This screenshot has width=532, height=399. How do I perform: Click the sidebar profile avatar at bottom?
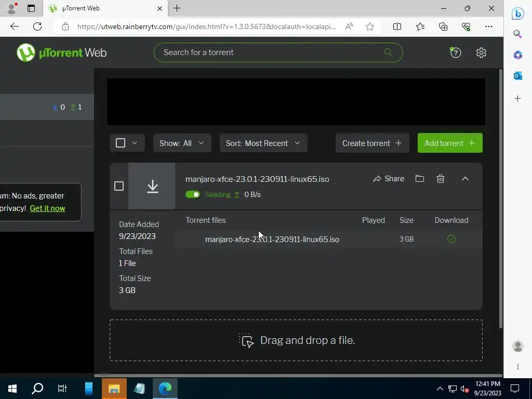coord(518,346)
